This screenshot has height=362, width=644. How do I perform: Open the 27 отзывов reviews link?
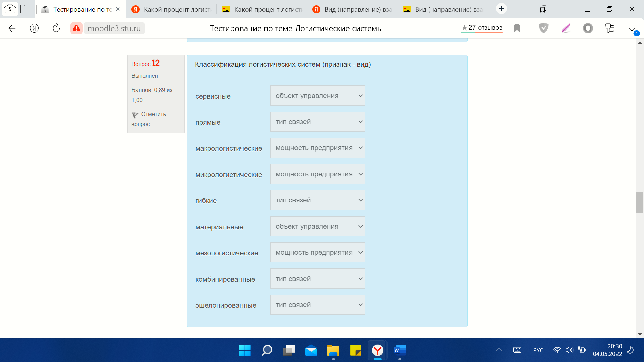click(x=482, y=28)
